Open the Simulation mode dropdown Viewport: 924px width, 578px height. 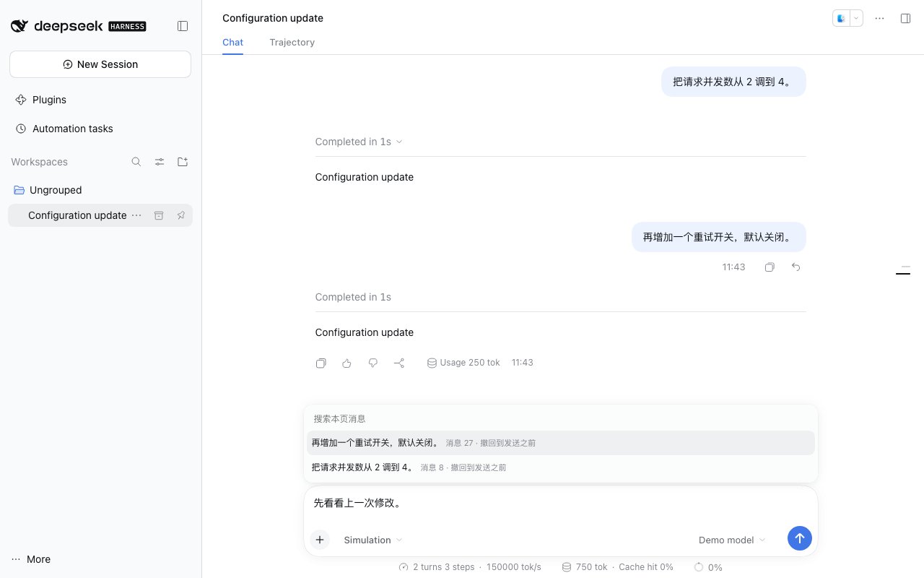pos(372,540)
